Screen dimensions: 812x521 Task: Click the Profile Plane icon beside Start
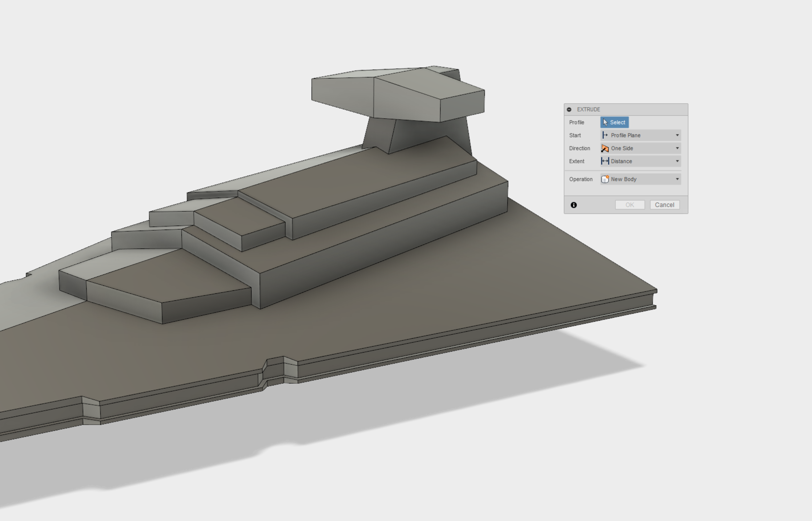pos(606,135)
